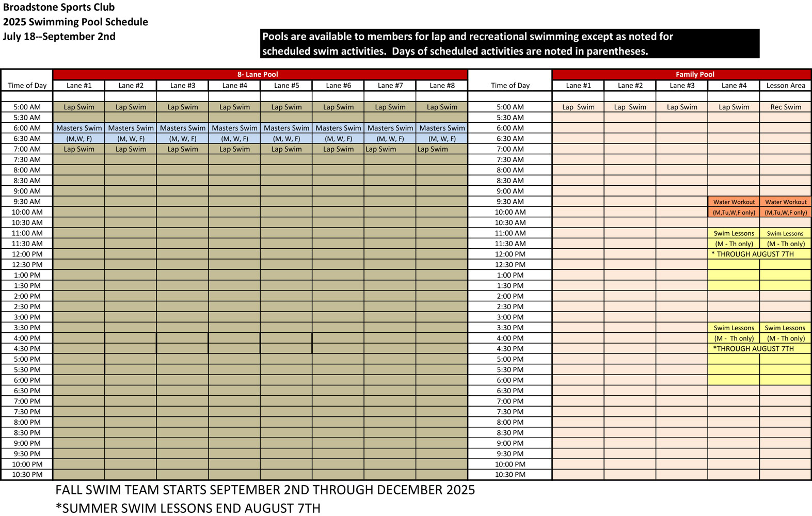The width and height of the screenshot is (812, 516).
Task: Click 5:00 AM 'Lap Swim' in Lane #8
Action: click(442, 107)
